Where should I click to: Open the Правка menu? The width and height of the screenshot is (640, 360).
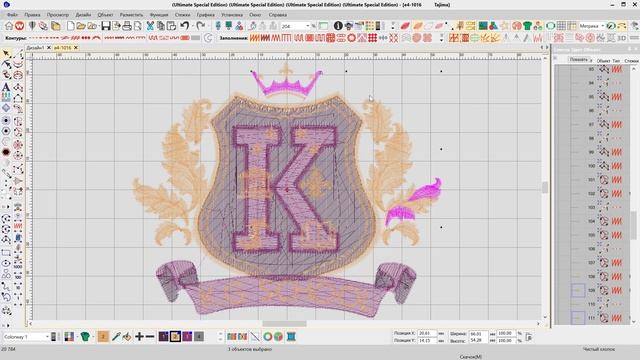coord(32,15)
